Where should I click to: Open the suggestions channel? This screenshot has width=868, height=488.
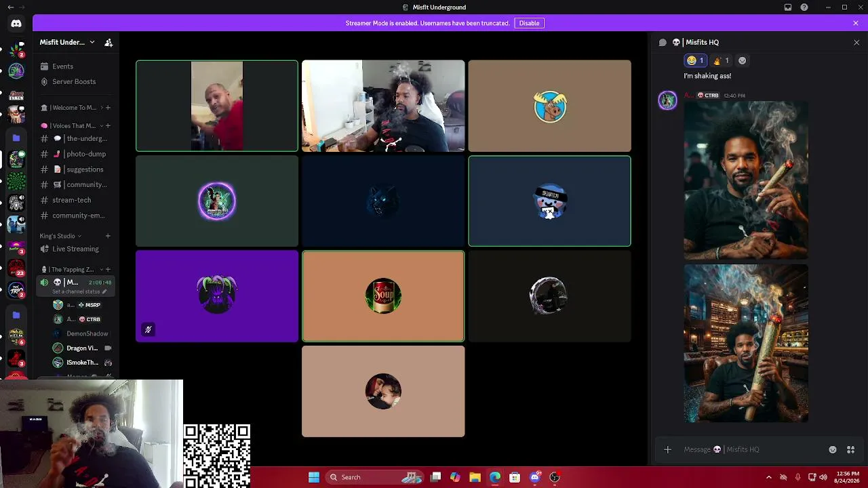(x=75, y=169)
